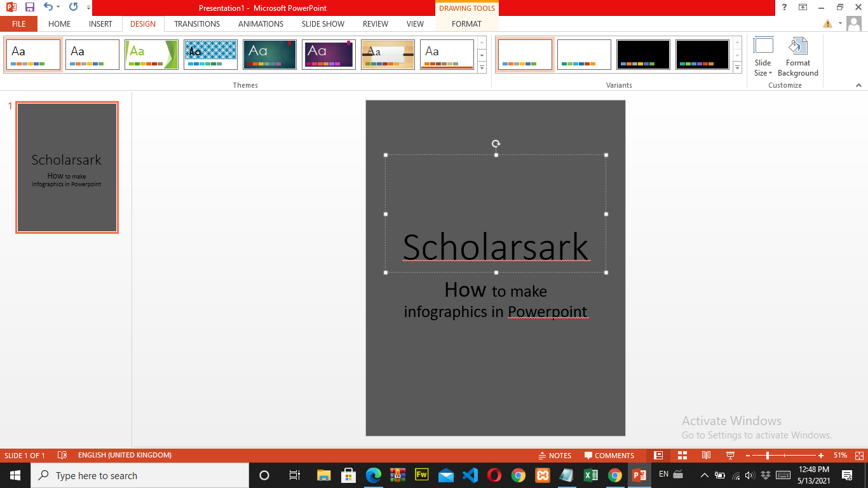868x488 pixels.
Task: Switch to the HOME ribbon tab
Action: (59, 24)
